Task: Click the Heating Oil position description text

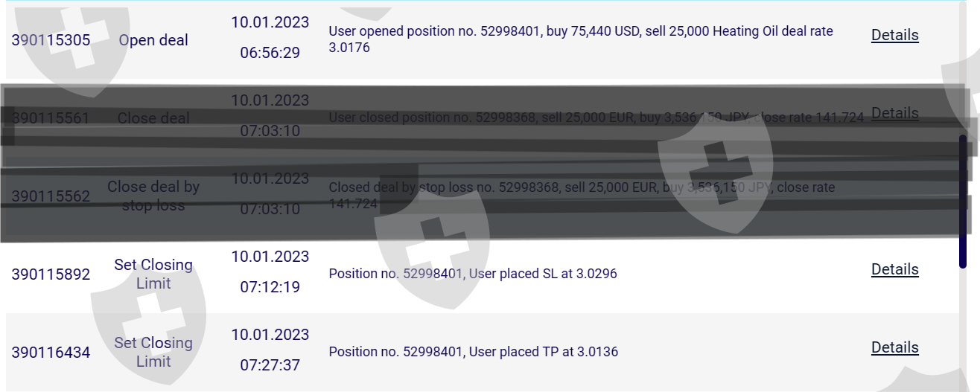Action: [580, 39]
